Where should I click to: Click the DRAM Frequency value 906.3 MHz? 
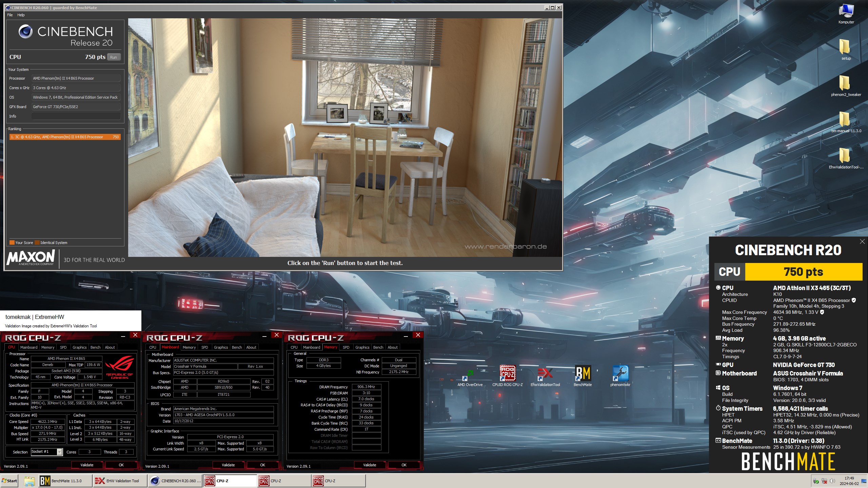[366, 387]
